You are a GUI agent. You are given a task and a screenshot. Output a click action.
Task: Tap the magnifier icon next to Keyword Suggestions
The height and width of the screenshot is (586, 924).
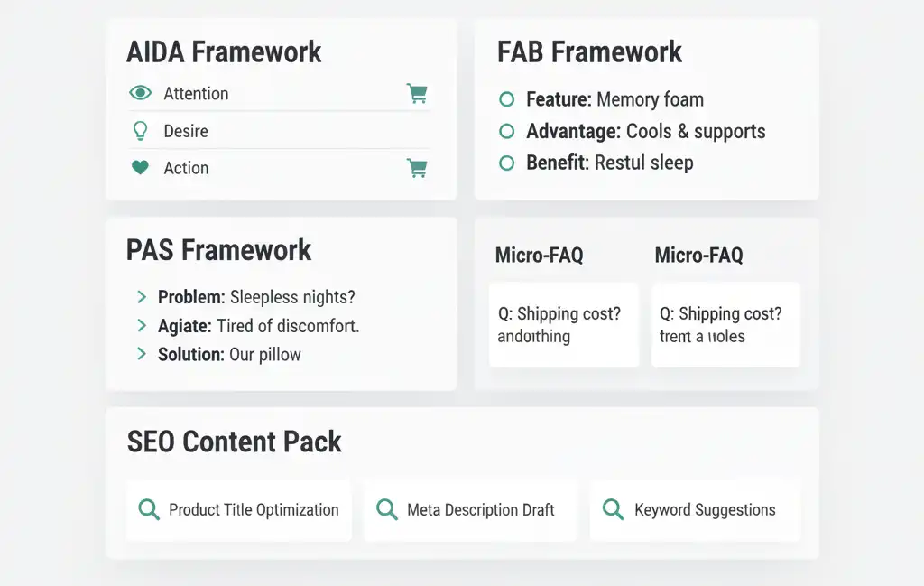pos(613,510)
